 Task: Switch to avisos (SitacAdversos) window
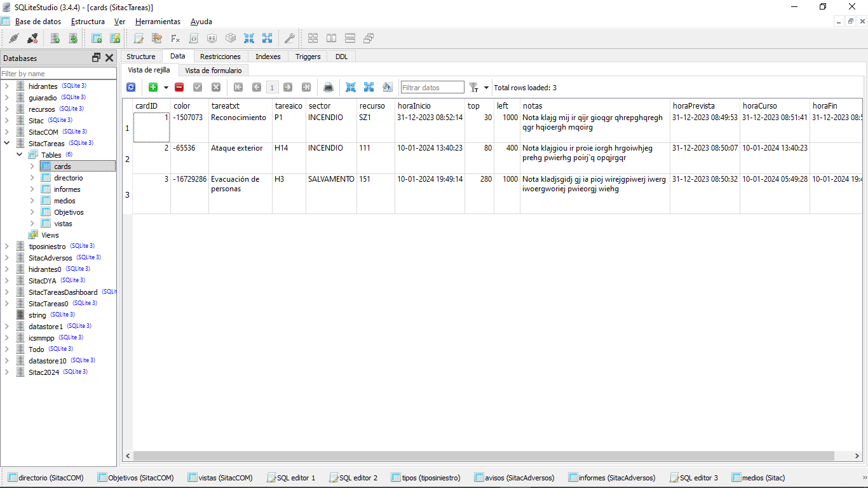[x=514, y=478]
